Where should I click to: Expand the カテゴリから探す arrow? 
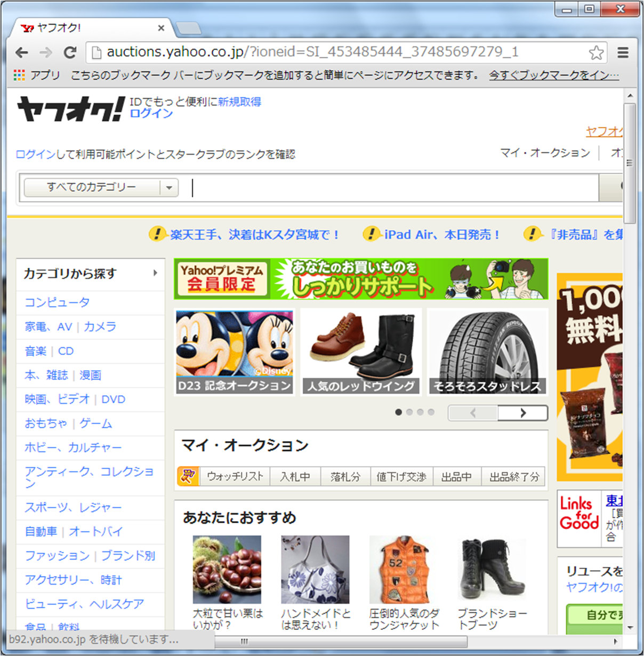(x=155, y=273)
